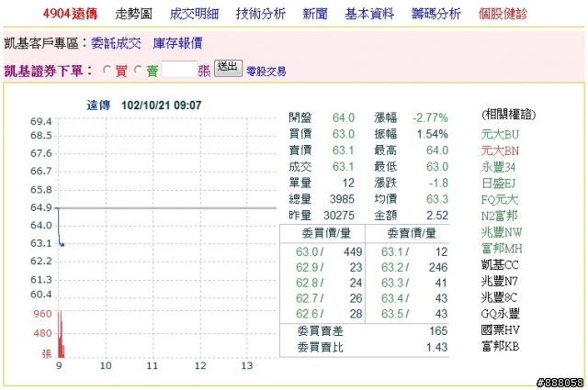Click the chart timestamp 102/10/21 09:07
The width and height of the screenshot is (588, 390).
click(162, 106)
